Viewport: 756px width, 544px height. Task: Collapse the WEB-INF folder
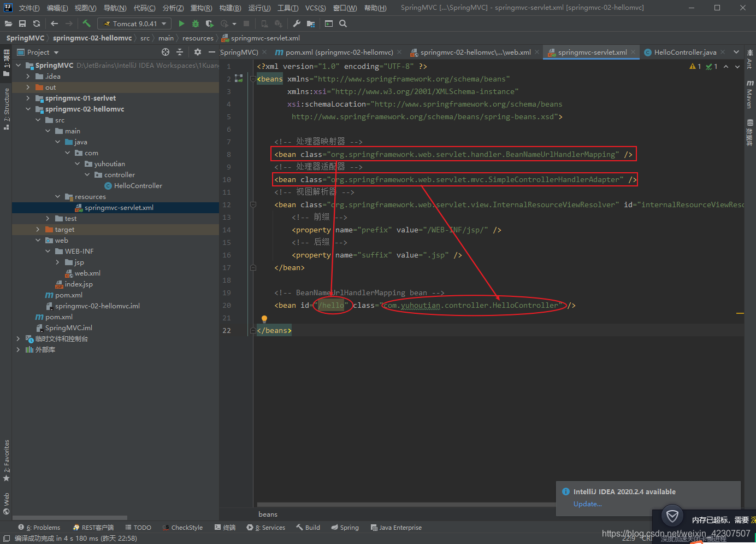pyautogui.click(x=48, y=251)
